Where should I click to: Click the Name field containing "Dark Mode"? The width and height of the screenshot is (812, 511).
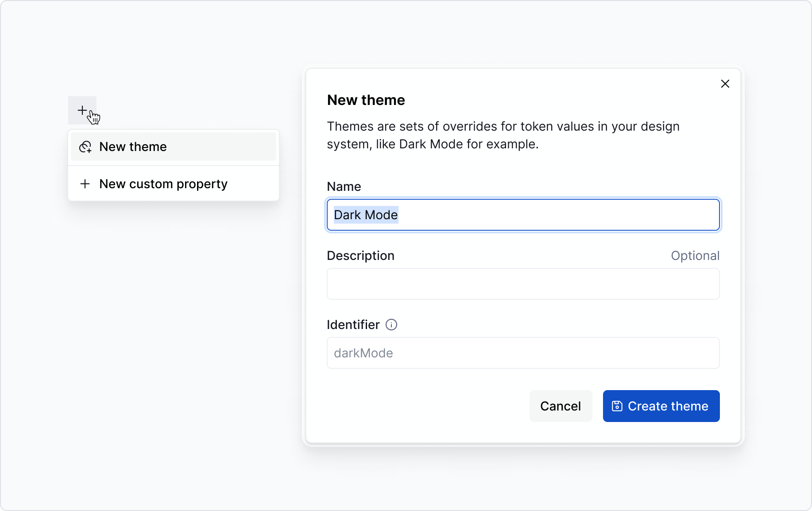point(522,215)
